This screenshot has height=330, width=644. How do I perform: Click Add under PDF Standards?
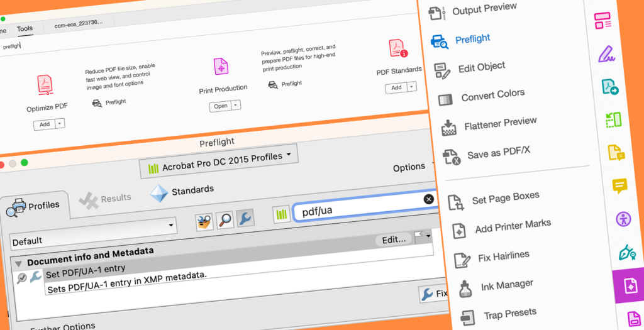(396, 87)
